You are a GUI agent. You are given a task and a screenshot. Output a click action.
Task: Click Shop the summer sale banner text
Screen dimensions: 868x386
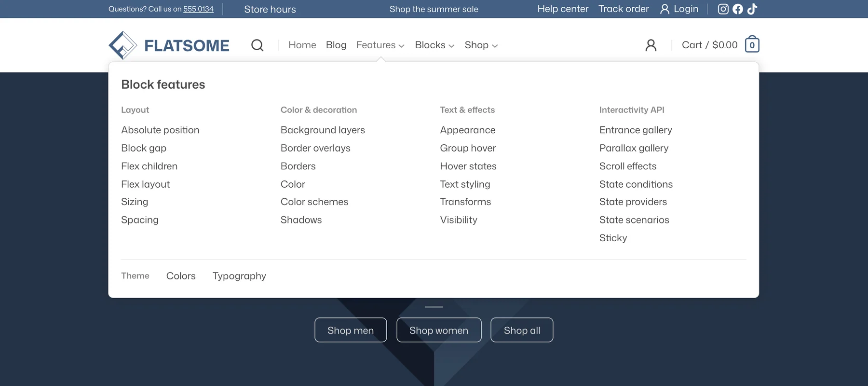coord(434,9)
